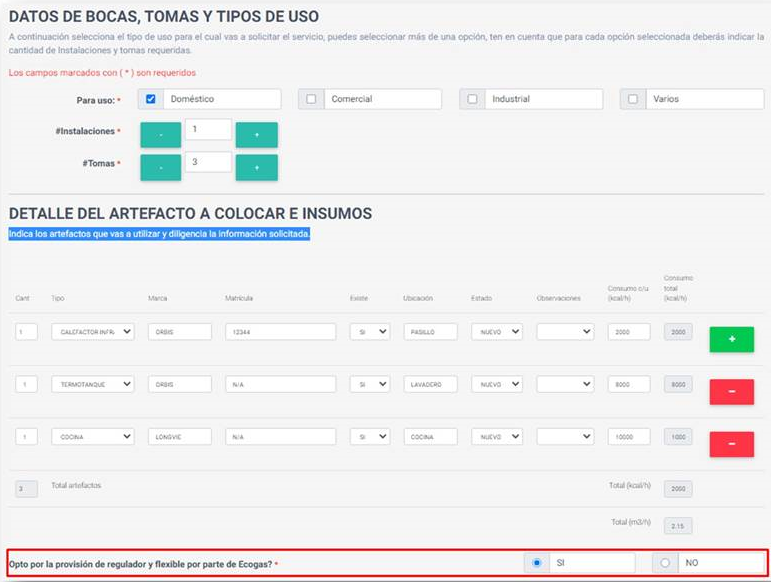Check the Industrial use checkbox

click(x=473, y=99)
